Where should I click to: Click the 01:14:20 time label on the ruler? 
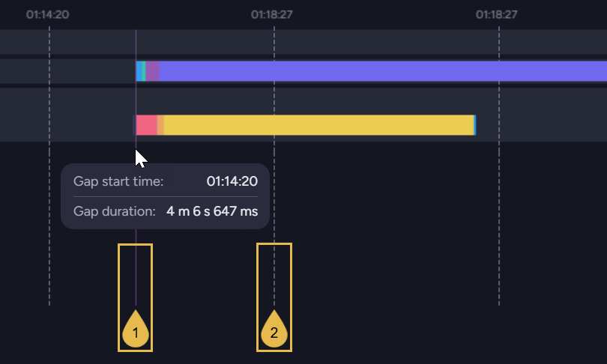(x=48, y=15)
